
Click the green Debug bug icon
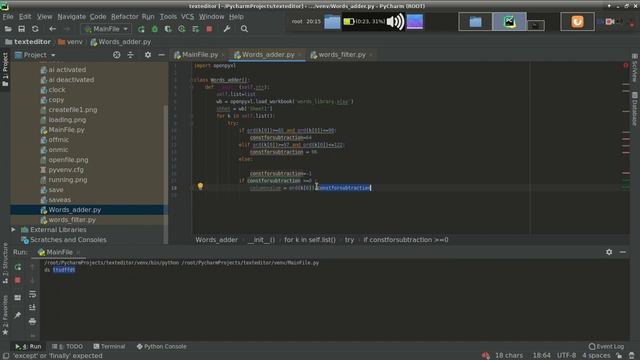[x=155, y=29]
